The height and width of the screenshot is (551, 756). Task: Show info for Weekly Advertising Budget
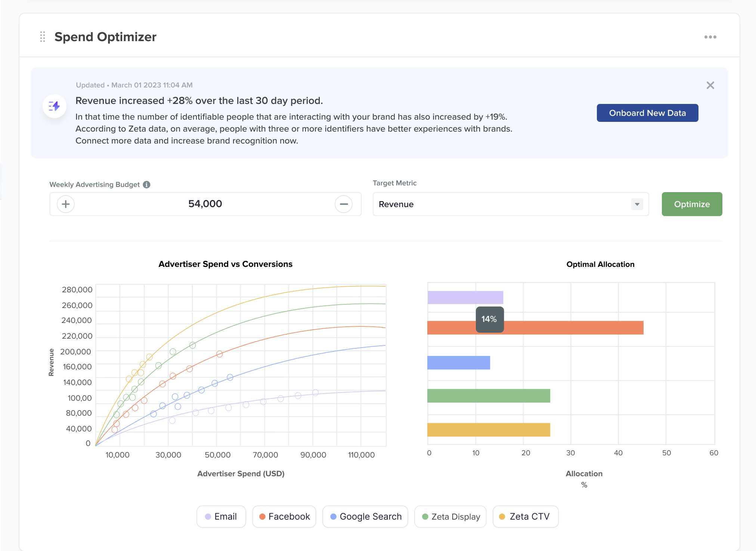(147, 185)
